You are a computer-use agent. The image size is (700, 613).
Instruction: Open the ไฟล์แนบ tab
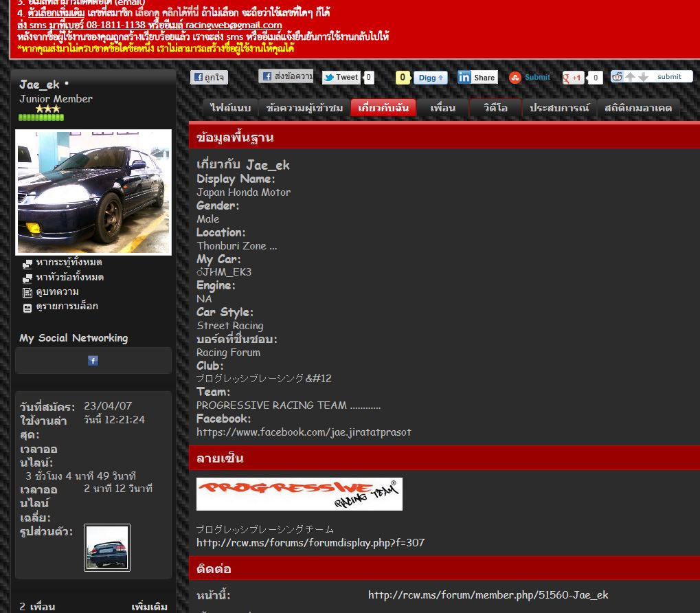(x=230, y=108)
